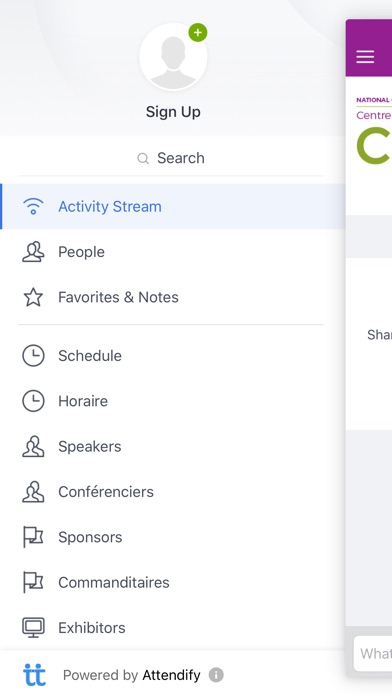Click the Exhibitors monitor icon
This screenshot has width=392, height=696.
click(x=33, y=627)
